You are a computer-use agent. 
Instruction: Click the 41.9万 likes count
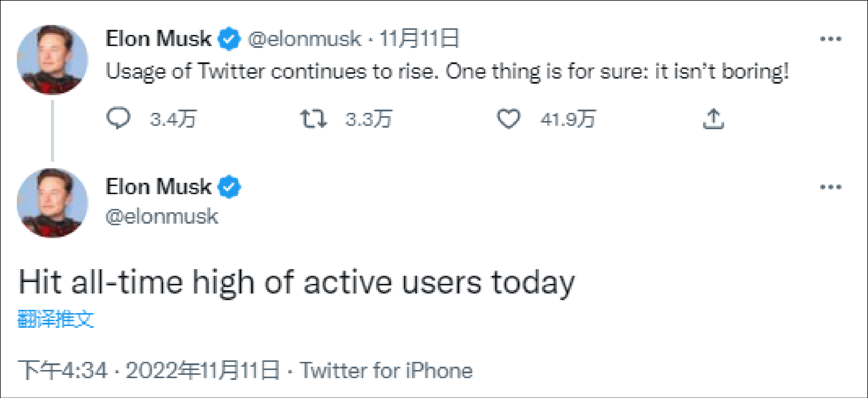568,119
